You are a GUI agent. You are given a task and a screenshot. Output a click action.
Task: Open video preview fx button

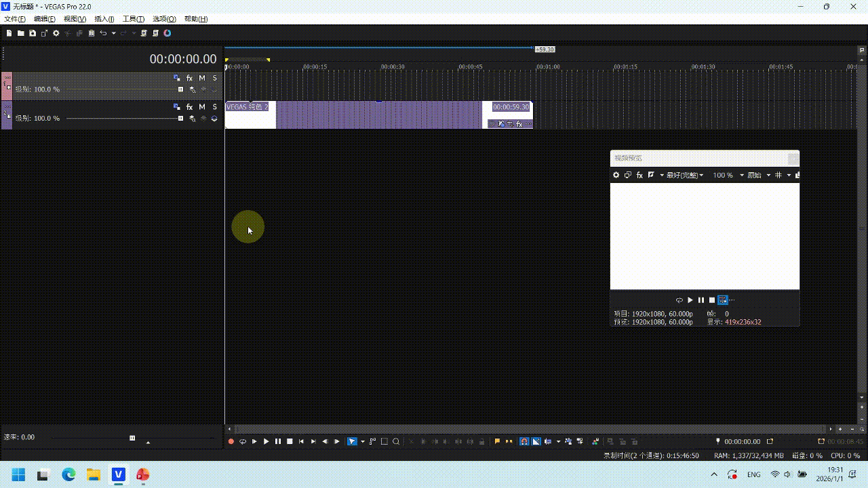tap(639, 176)
